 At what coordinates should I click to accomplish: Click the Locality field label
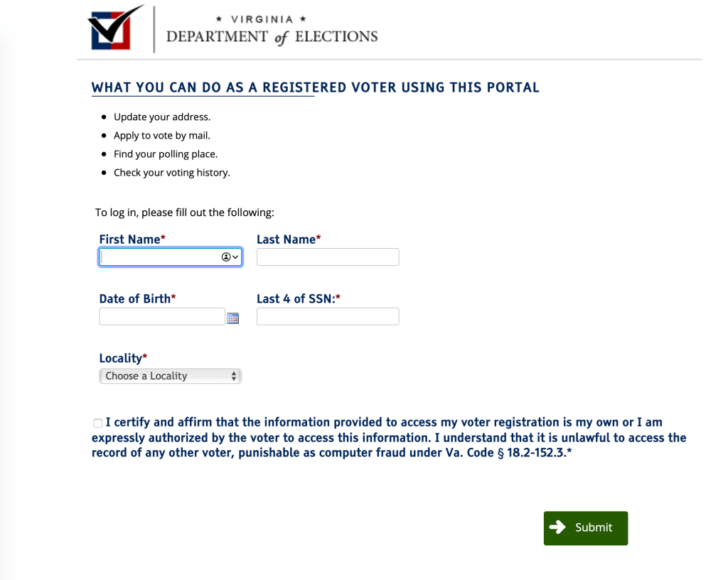(x=123, y=358)
